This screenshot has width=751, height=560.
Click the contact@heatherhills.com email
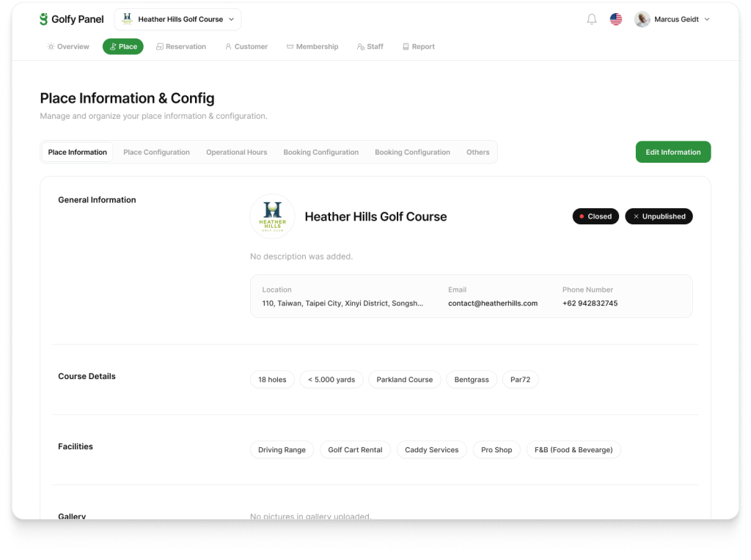coord(493,303)
